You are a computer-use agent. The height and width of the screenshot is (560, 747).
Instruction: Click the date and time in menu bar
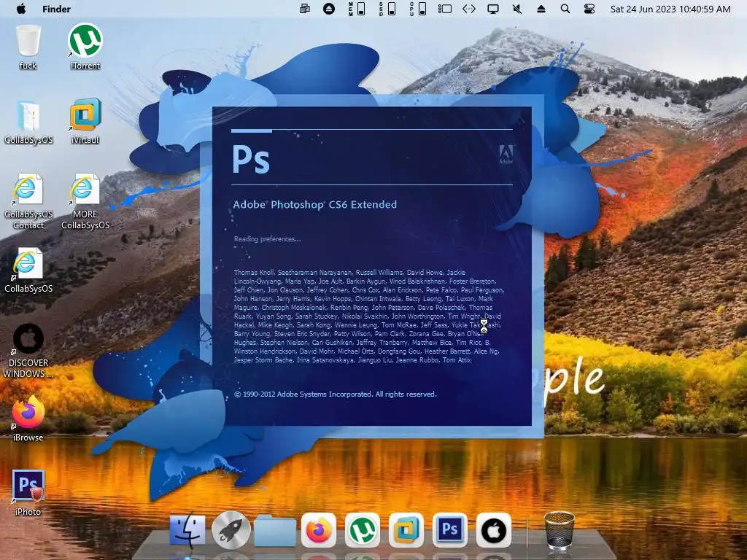tap(670, 9)
